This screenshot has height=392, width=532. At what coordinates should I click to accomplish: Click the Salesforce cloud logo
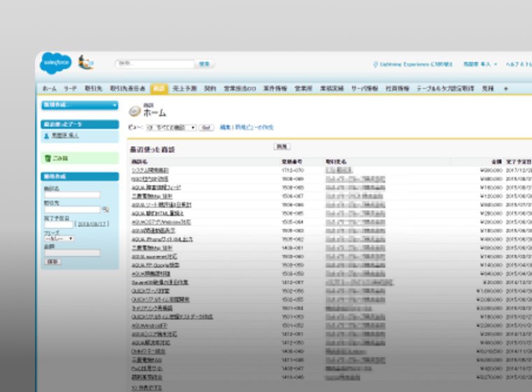[55, 63]
